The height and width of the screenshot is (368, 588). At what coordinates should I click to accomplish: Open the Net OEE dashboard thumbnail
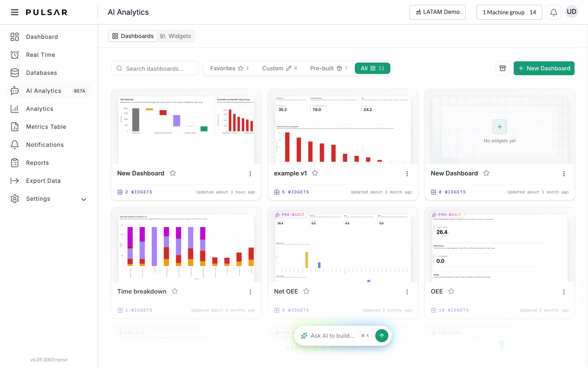click(343, 248)
